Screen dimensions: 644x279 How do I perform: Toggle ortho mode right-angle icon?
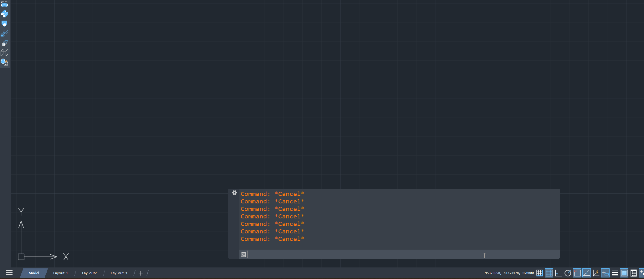(x=558, y=273)
